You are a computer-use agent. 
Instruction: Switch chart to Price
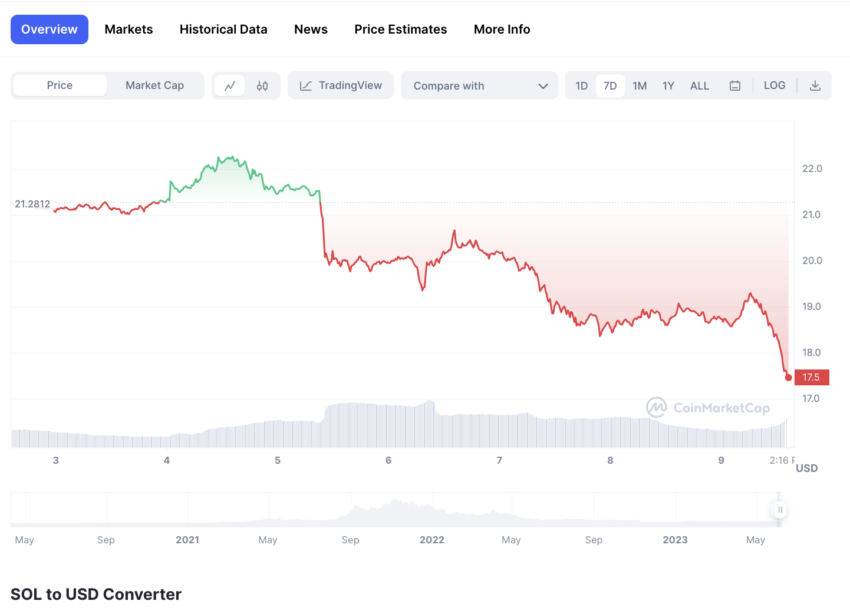coord(60,86)
